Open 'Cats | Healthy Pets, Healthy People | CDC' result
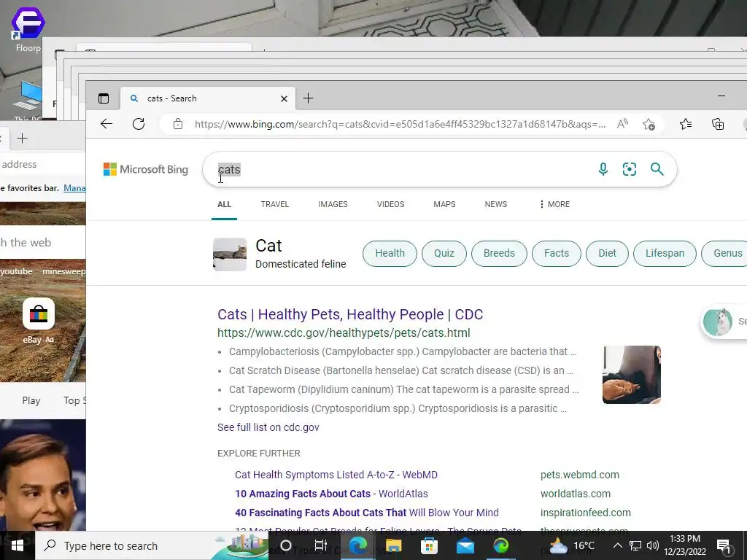The height and width of the screenshot is (560, 747). (350, 314)
